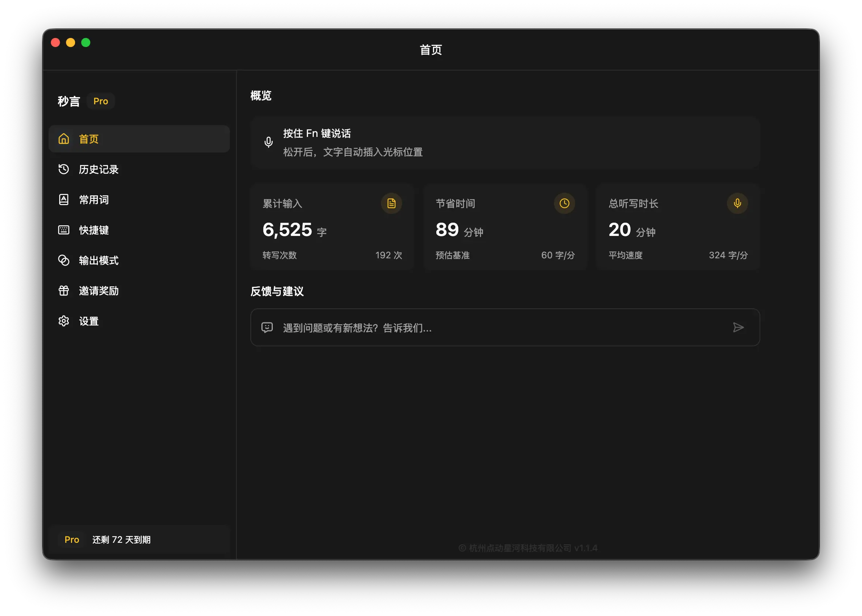The image size is (862, 616).
Task: Click the feedback smiley icon in input box
Action: click(267, 327)
